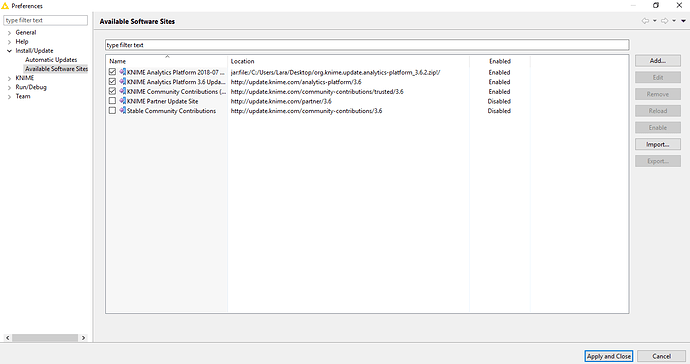The width and height of the screenshot is (690, 364).
Task: Click site icon for Stable Community Contributions
Action: 122,110
